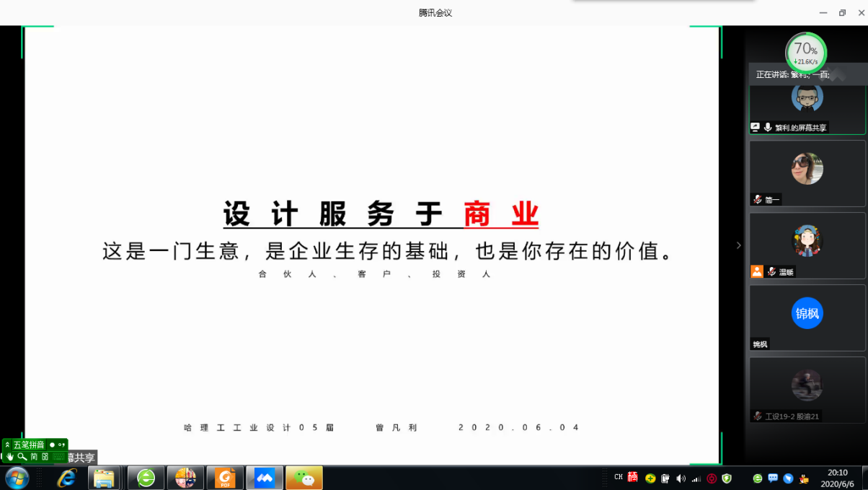Collapse the participant video sidebar arrow
Viewport: 868px width, 490px height.
click(x=738, y=245)
